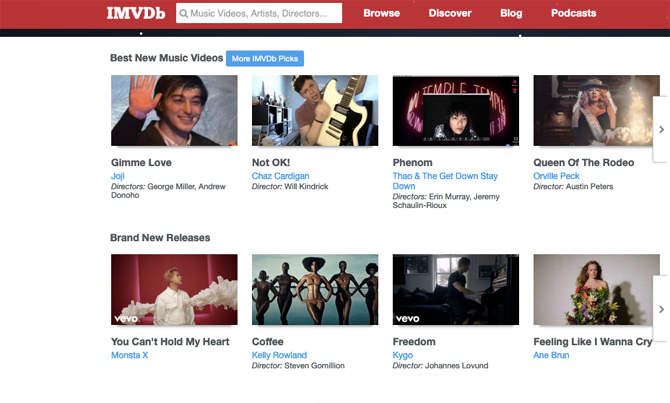Open the Browse menu
Screen dimensions: 670x403
[x=382, y=13]
